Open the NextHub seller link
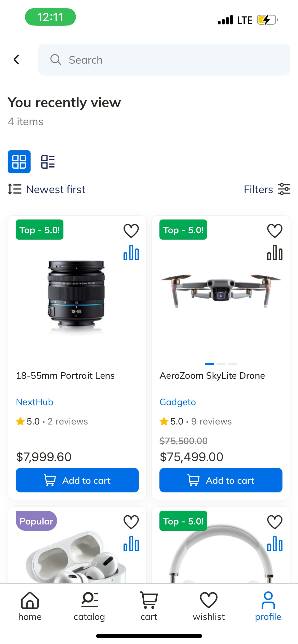This screenshot has height=644, width=298. point(35,402)
